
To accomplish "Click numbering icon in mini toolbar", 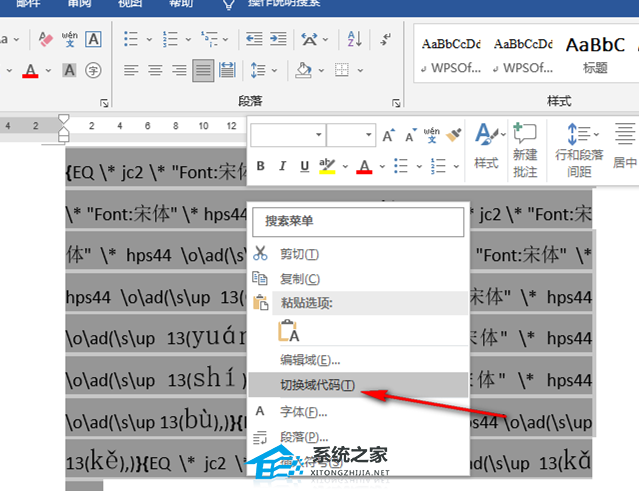I will pyautogui.click(x=438, y=166).
